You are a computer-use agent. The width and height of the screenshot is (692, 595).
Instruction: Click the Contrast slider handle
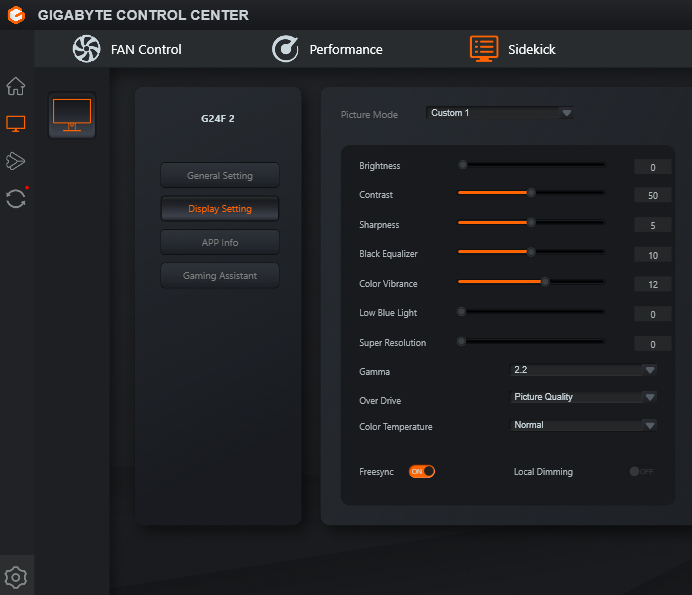[531, 192]
